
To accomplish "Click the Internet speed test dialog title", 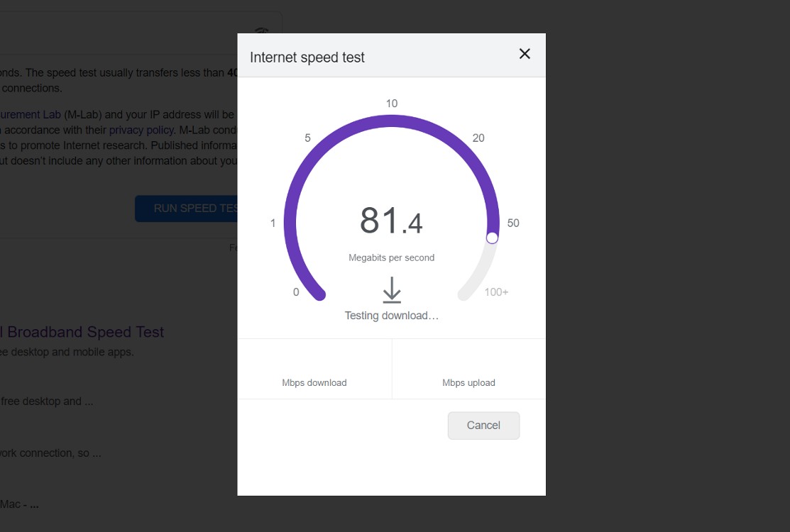I will [x=307, y=57].
